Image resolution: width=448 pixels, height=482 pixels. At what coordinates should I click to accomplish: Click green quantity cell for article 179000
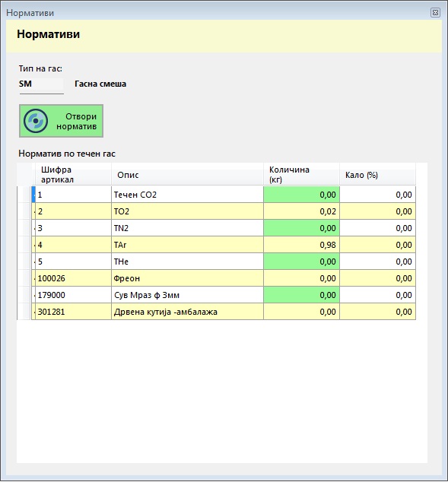click(301, 295)
